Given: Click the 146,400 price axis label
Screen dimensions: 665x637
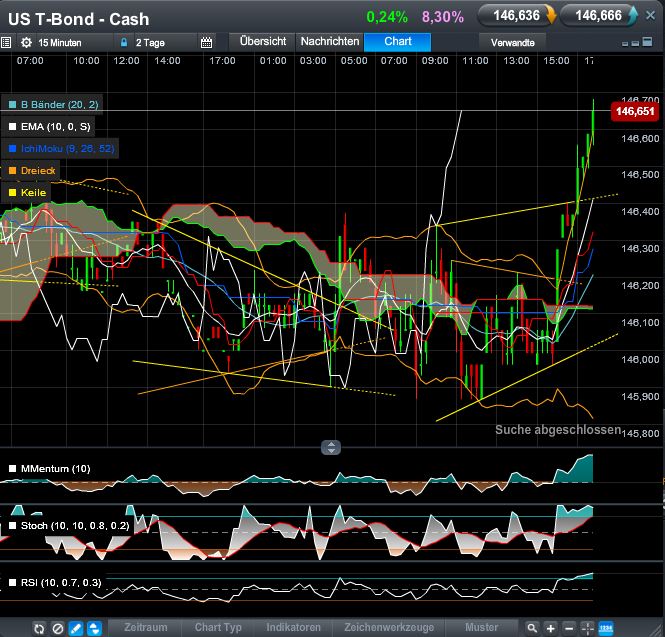Looking at the screenshot, I should click(x=640, y=211).
